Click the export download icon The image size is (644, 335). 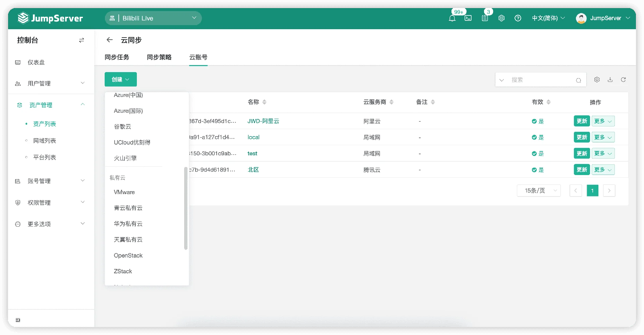click(610, 79)
